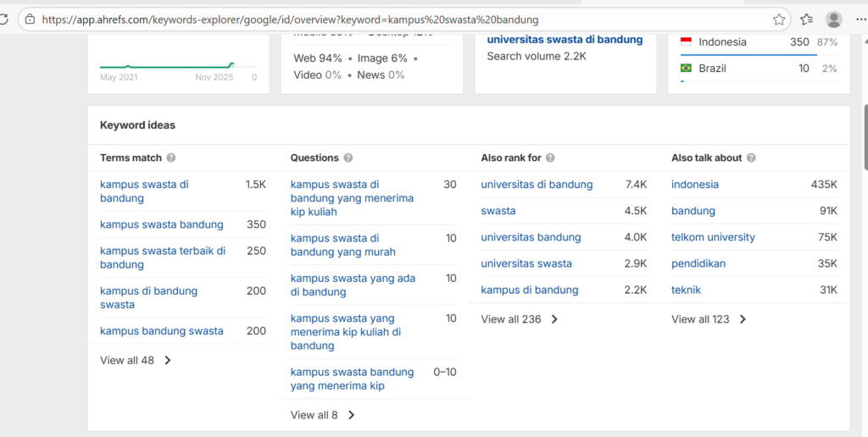The image size is (868, 437).
Task: Open 'universitas swasta di bandung' parent topic
Action: click(565, 40)
